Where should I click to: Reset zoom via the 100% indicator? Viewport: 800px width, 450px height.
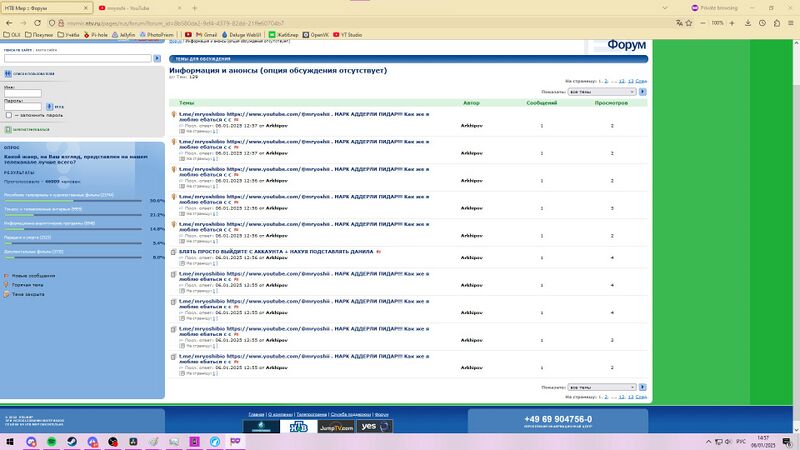[x=717, y=23]
